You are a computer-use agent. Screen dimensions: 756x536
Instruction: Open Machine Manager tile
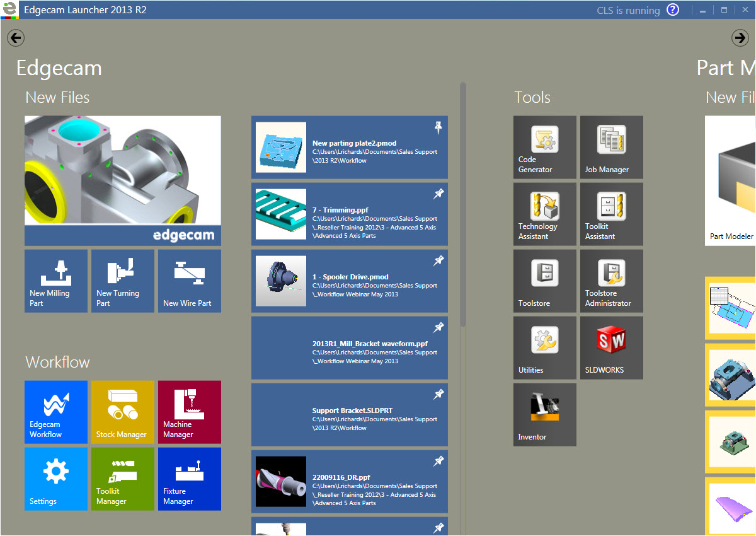point(190,412)
